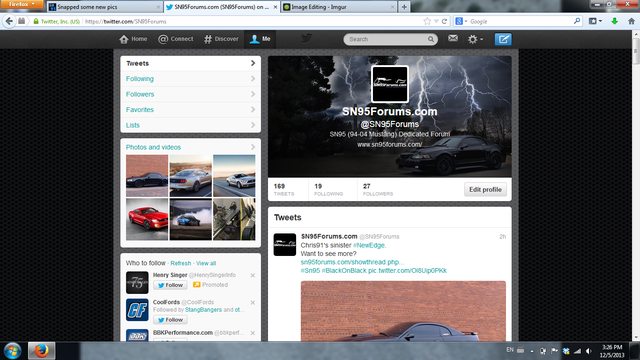View all follow suggestions
The height and width of the screenshot is (360, 640).
coord(206,263)
